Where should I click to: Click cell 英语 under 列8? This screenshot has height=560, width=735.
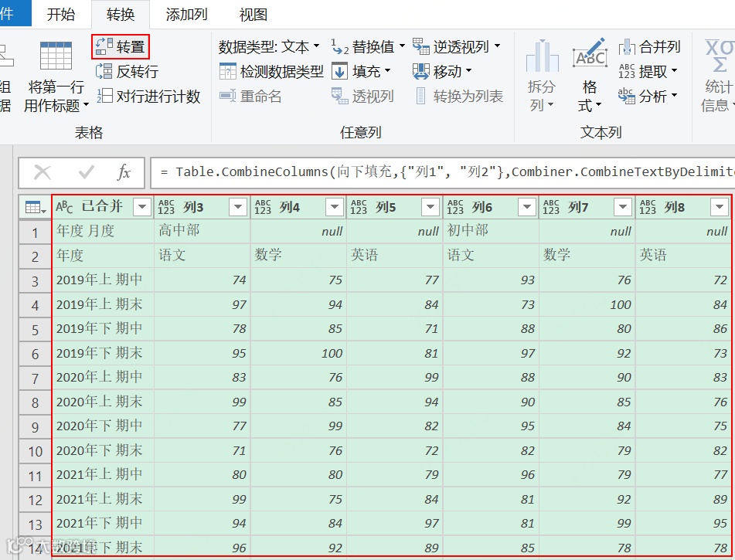(x=683, y=255)
